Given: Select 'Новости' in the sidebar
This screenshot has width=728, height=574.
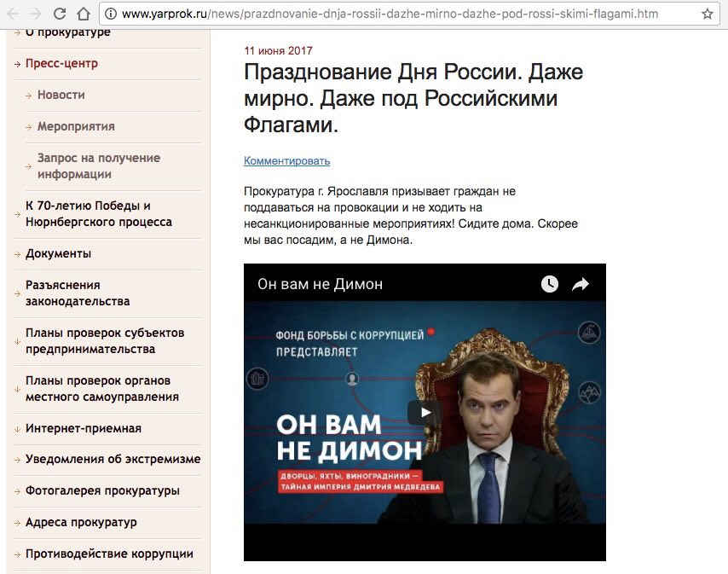Looking at the screenshot, I should pyautogui.click(x=61, y=95).
